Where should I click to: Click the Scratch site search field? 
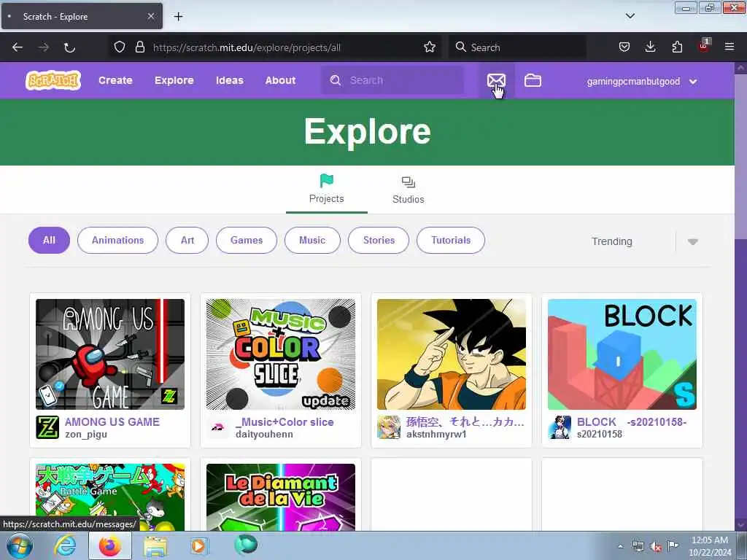(x=392, y=80)
